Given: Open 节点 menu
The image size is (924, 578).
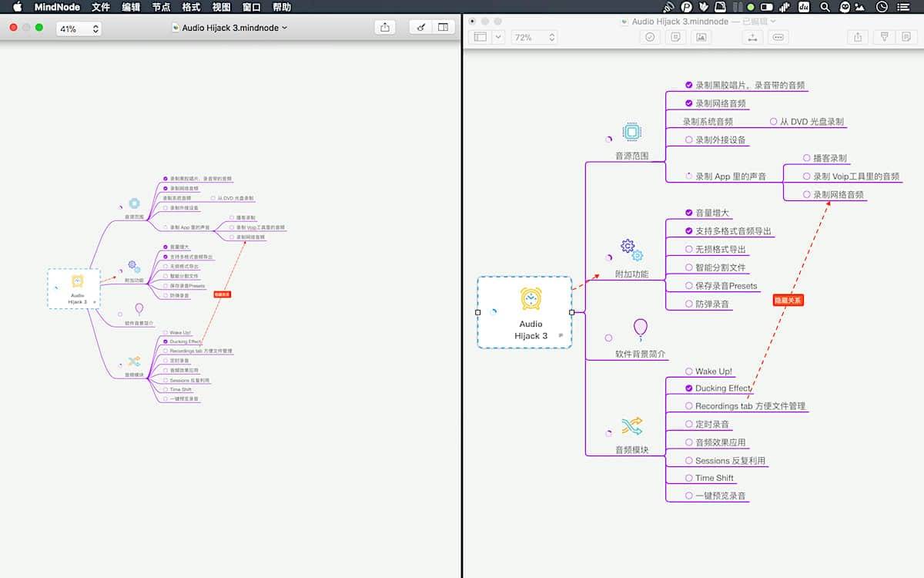Looking at the screenshot, I should (x=161, y=7).
